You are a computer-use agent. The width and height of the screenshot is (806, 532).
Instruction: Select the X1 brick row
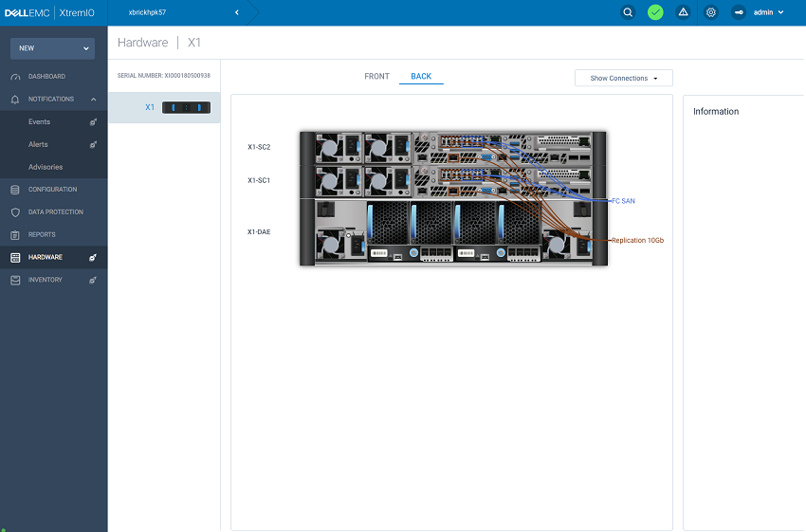coord(164,107)
